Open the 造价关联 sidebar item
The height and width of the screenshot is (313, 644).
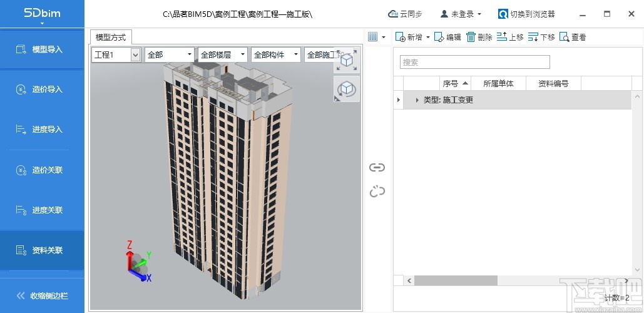pos(42,170)
